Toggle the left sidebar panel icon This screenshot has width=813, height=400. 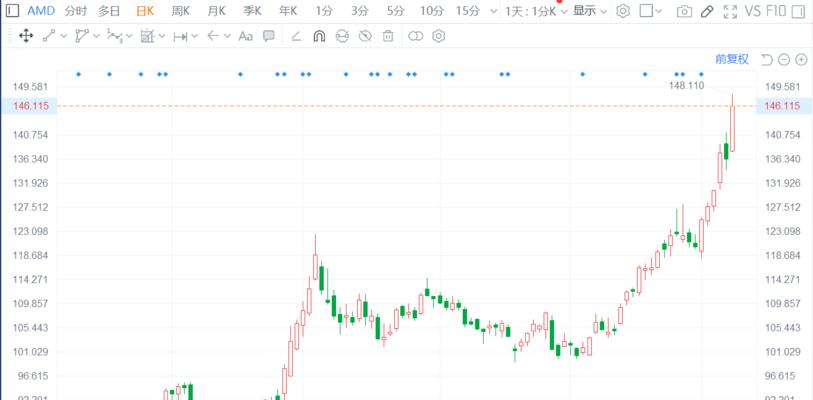(12, 11)
